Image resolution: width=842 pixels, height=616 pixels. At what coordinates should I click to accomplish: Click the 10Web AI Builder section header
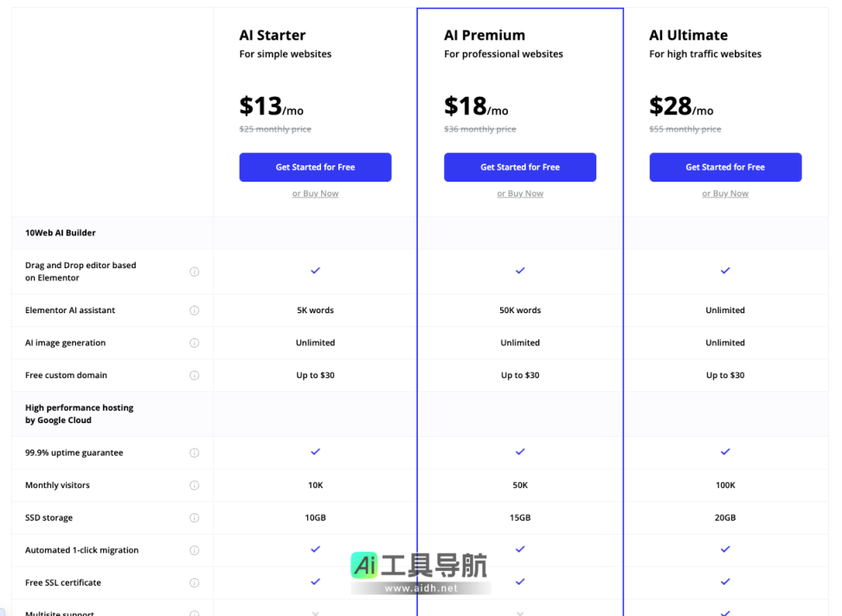61,233
